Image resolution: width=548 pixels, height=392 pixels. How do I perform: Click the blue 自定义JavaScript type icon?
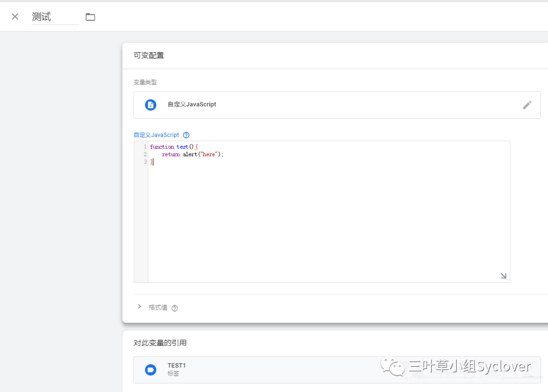(x=151, y=105)
